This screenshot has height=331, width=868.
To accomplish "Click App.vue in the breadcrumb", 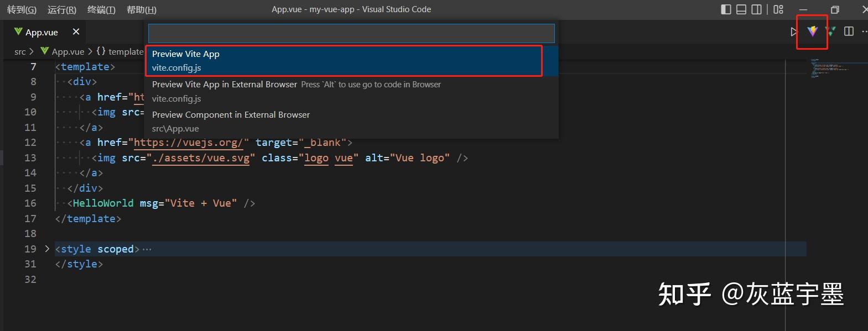I will pos(68,51).
